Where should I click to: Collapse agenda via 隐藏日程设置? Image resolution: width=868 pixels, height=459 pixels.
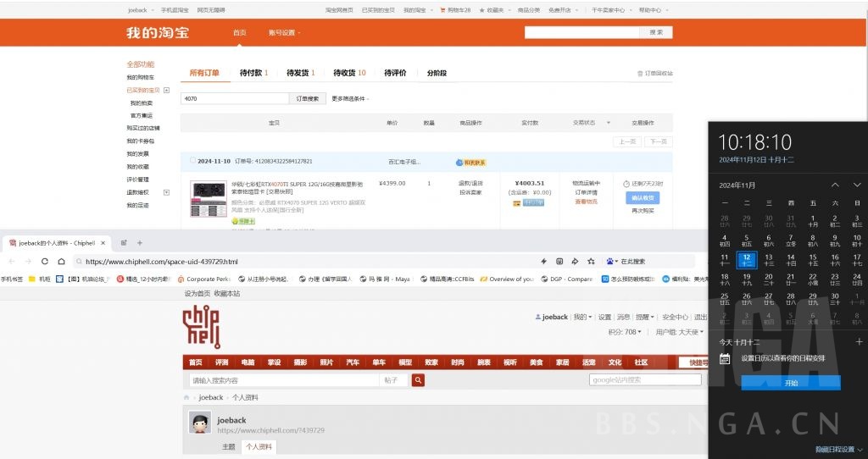[x=838, y=449]
